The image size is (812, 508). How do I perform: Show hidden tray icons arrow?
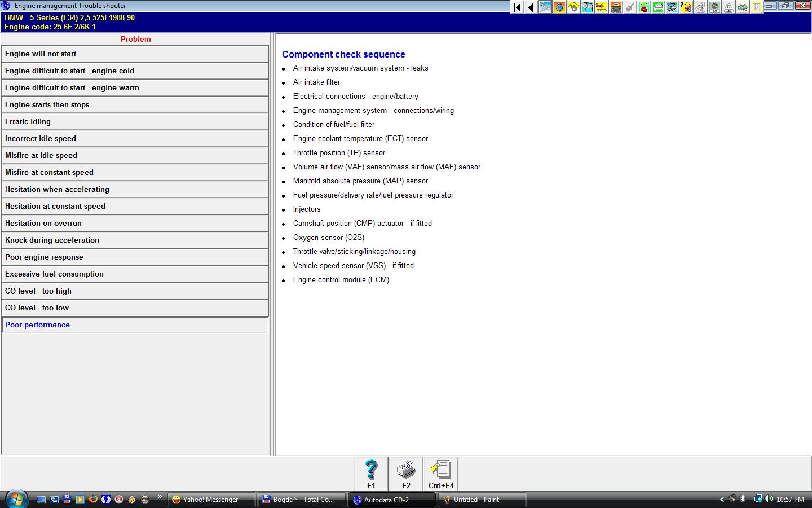pos(722,500)
